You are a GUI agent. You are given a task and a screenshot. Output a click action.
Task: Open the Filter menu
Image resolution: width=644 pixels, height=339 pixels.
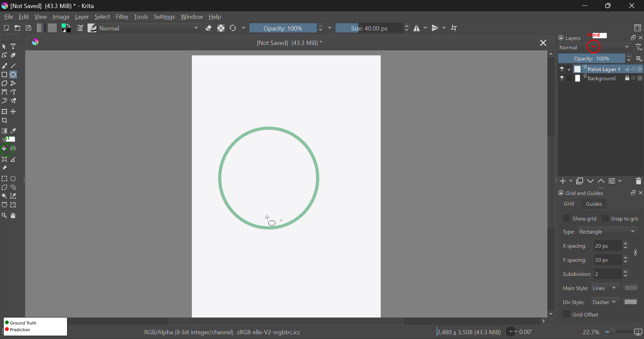tap(122, 17)
